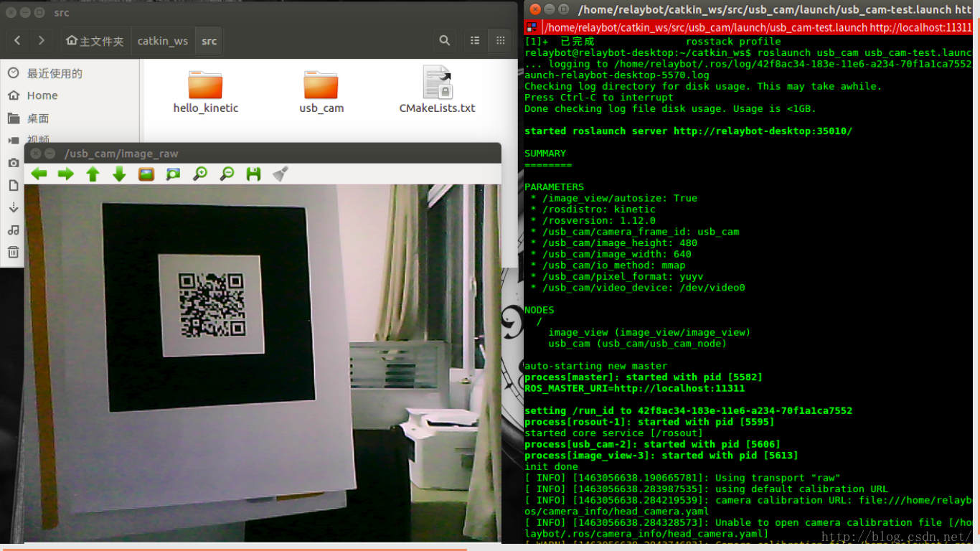Open search in the file manager

(445, 41)
